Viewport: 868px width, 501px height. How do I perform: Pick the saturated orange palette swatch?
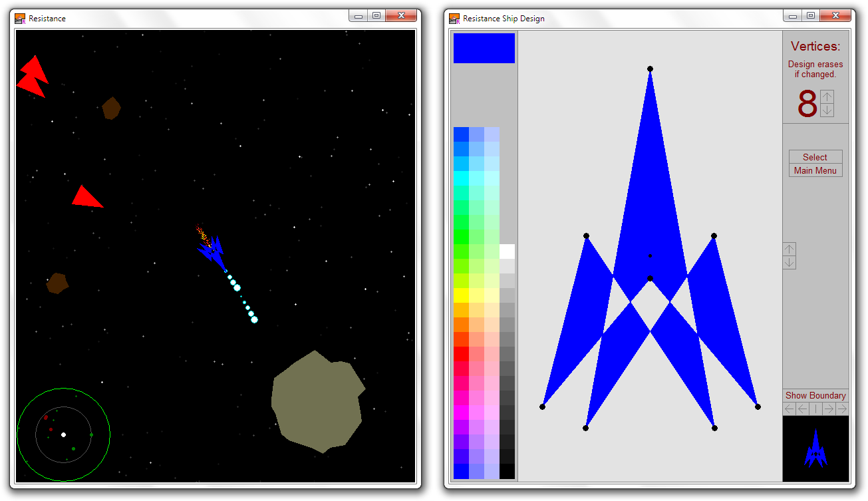pyautogui.click(x=461, y=324)
